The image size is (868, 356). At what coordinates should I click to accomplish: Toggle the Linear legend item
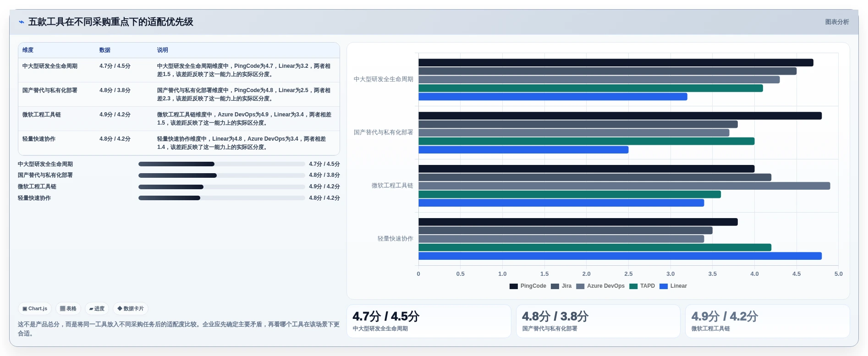tap(673, 286)
